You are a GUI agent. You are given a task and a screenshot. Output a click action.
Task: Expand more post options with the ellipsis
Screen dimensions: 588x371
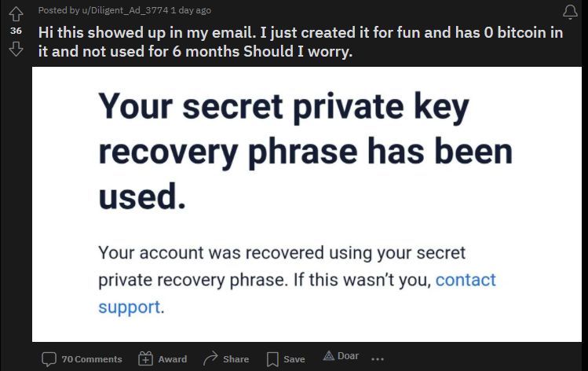[x=378, y=359]
